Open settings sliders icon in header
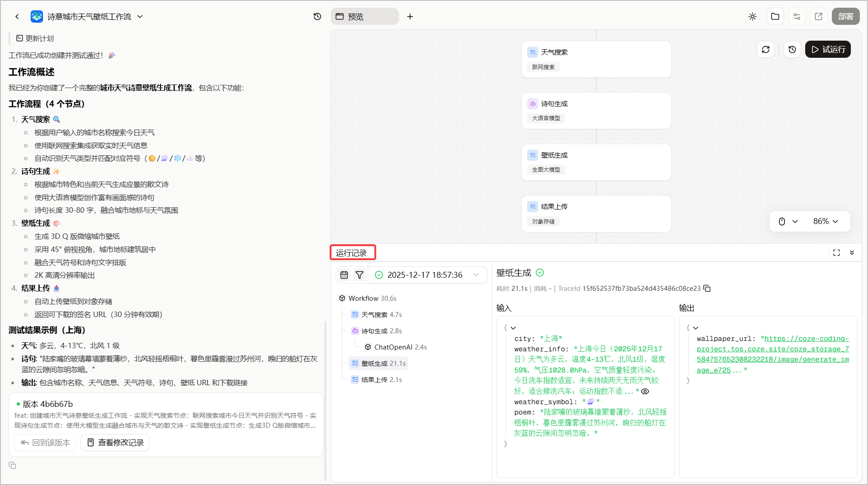868x485 pixels. [x=797, y=17]
